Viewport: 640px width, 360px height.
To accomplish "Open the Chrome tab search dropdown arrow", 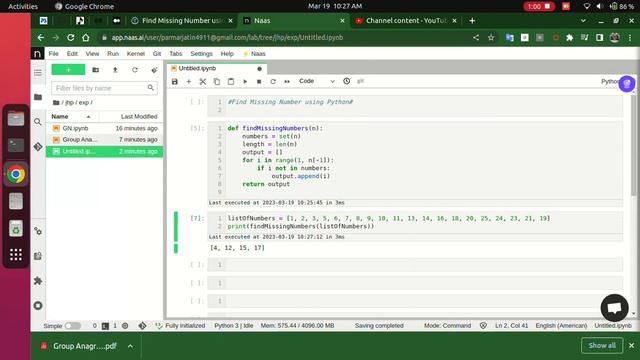I will point(583,21).
